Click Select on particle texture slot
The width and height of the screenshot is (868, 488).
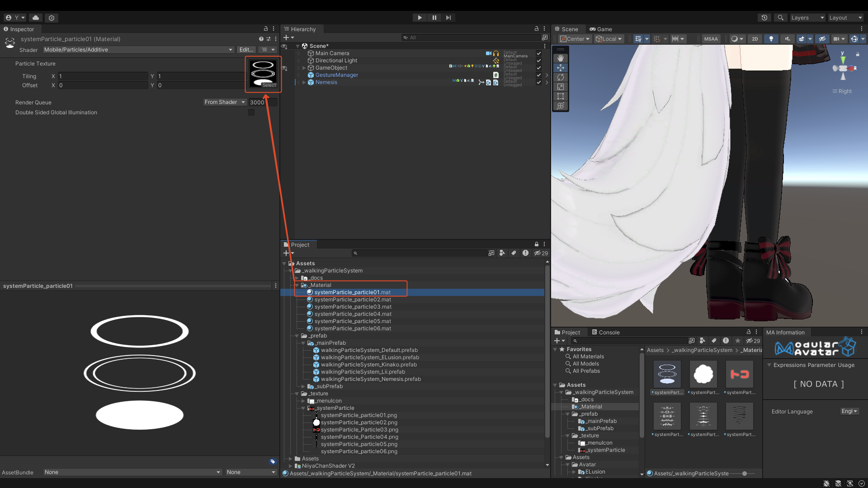269,85
